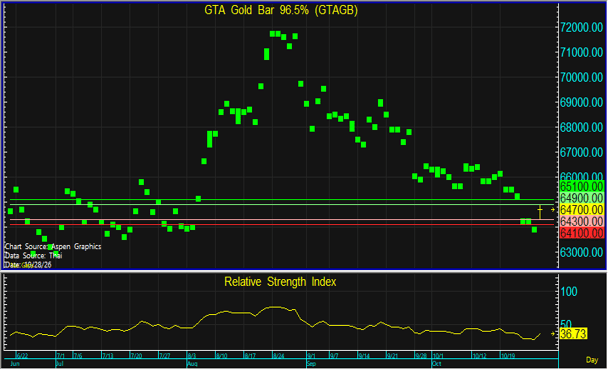Image resolution: width=608 pixels, height=370 pixels.
Task: Select the 8/3 date axis label
Action: pyautogui.click(x=191, y=356)
